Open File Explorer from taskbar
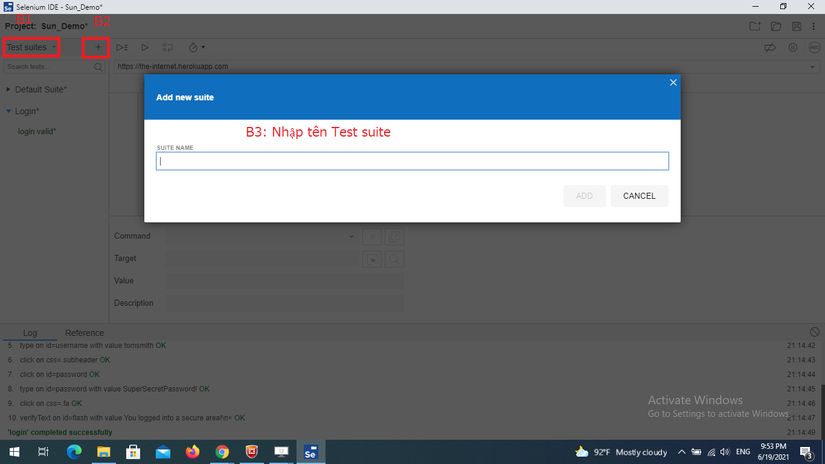 click(x=104, y=452)
